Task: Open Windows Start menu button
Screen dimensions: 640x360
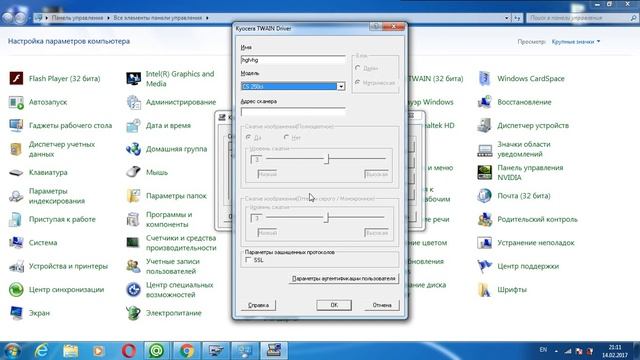Action: [12, 351]
